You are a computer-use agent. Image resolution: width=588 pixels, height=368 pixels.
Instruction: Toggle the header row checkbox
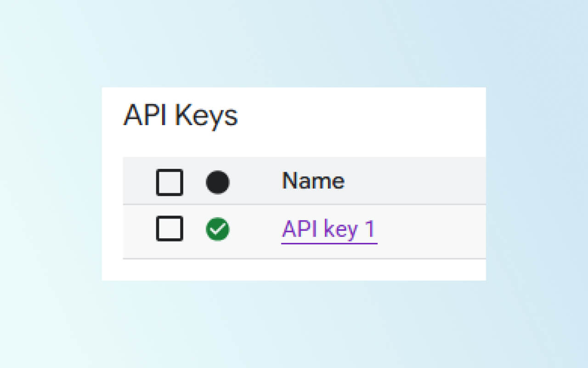click(170, 182)
